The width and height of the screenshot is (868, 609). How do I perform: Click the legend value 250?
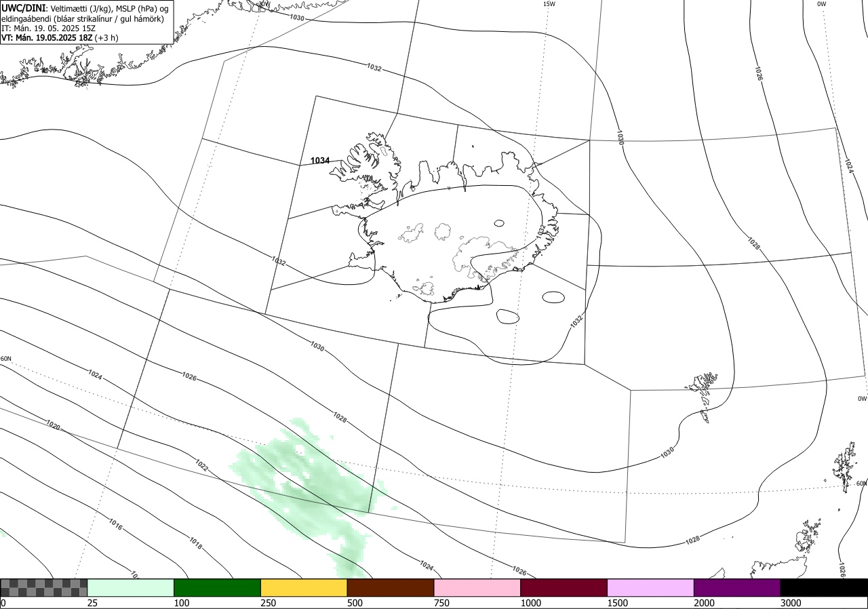point(268,603)
